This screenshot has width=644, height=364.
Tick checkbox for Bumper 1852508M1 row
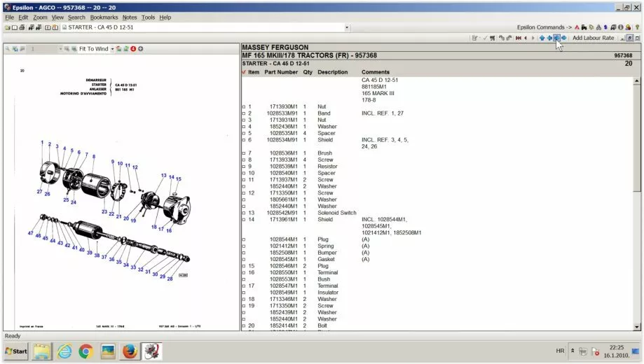(244, 253)
